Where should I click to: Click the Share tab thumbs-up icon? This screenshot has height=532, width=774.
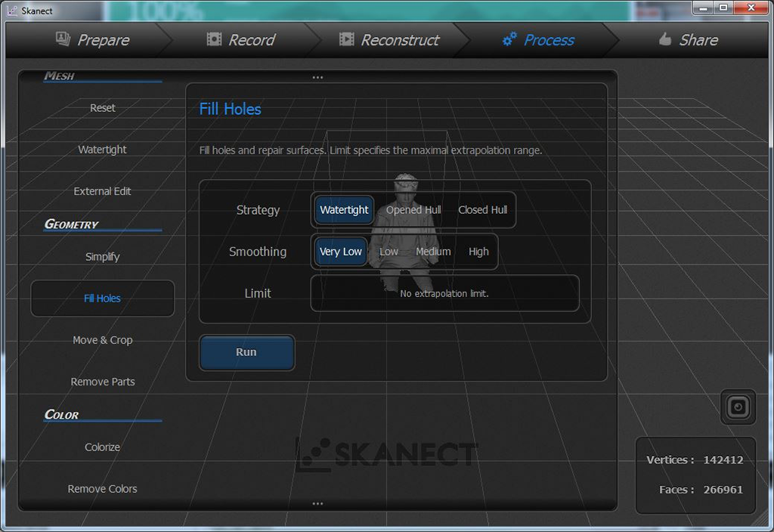(x=664, y=39)
